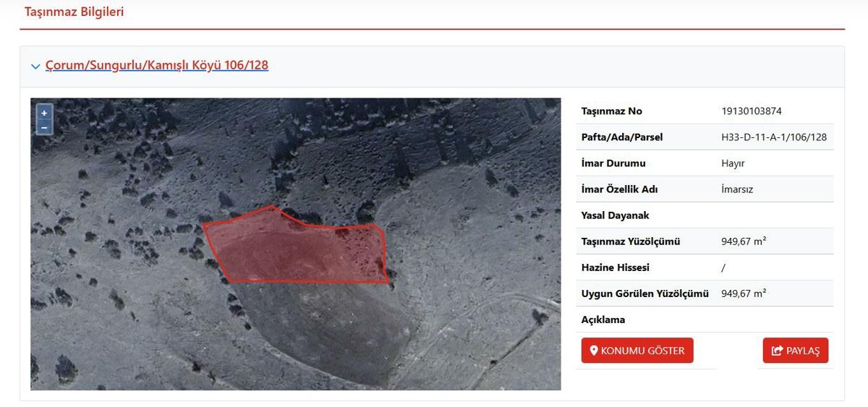Image resolution: width=868 pixels, height=407 pixels.
Task: Click the Uygun Görülen Yüzölçümü value 949,67 m²
Action: [744, 294]
